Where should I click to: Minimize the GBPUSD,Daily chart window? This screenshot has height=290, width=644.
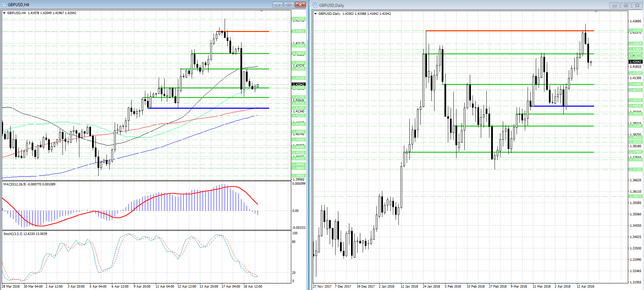pyautogui.click(x=614, y=5)
